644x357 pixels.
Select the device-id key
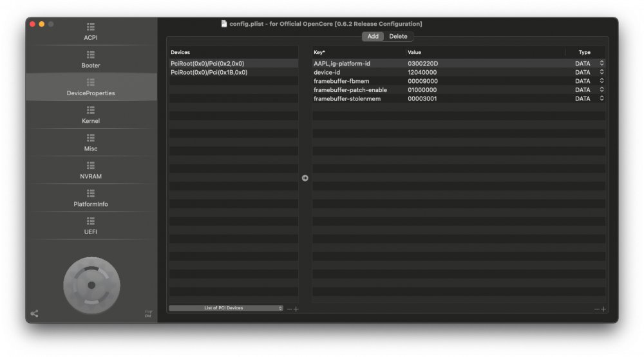pos(327,72)
